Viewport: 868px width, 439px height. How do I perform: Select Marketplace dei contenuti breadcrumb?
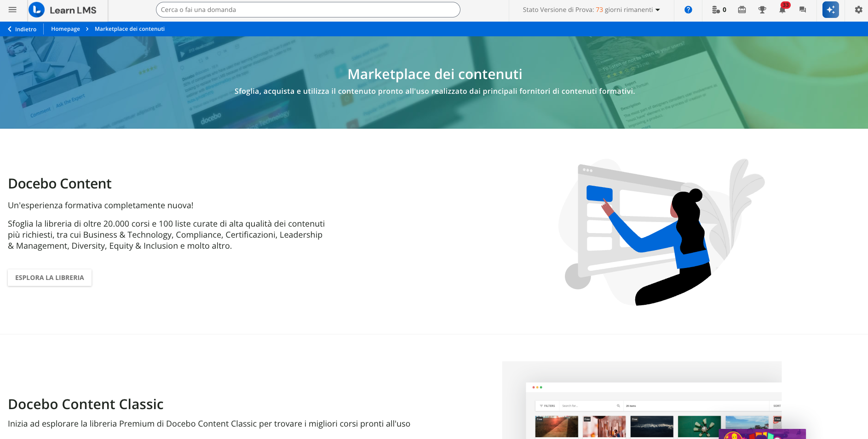click(x=129, y=29)
